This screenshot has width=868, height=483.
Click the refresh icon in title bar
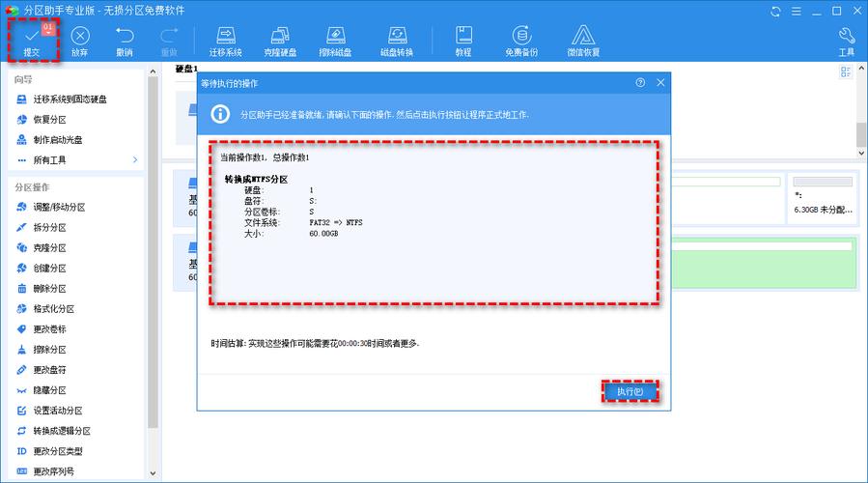click(x=775, y=11)
